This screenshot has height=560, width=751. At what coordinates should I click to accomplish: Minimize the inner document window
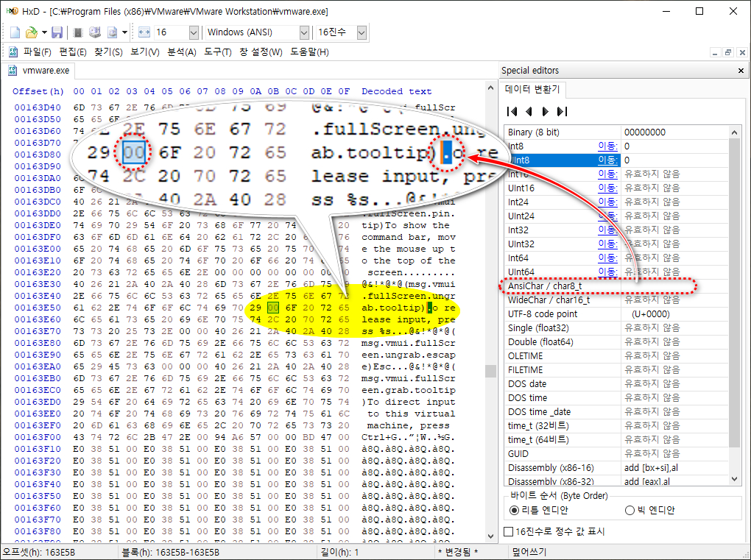coord(715,53)
